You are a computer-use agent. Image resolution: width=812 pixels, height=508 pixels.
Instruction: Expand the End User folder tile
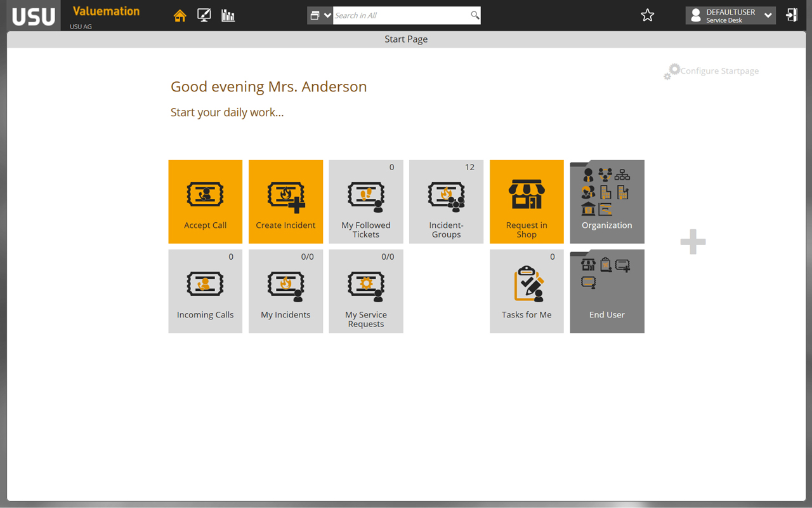coord(607,291)
